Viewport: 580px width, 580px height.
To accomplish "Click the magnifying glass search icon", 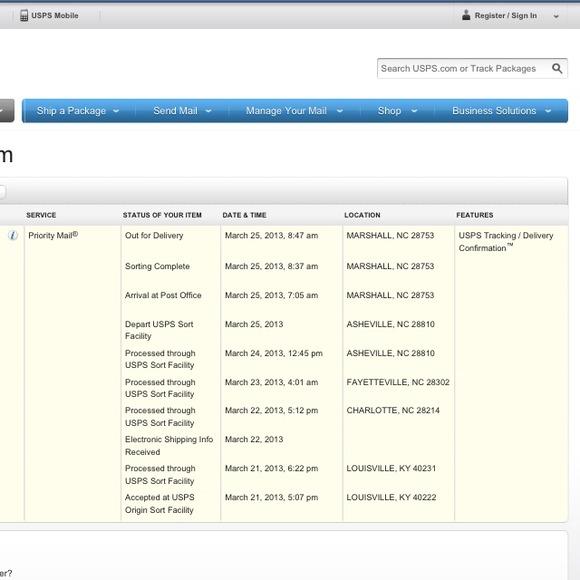I will (x=557, y=68).
